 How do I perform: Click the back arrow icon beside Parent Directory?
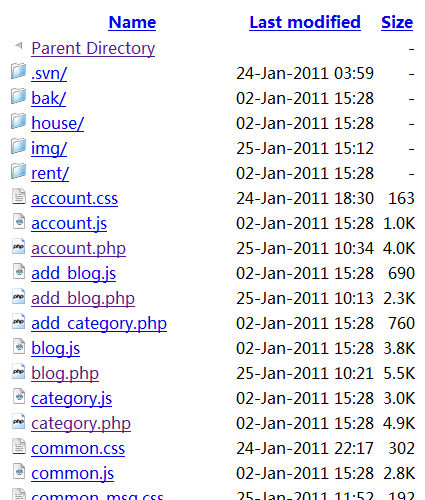(x=19, y=45)
